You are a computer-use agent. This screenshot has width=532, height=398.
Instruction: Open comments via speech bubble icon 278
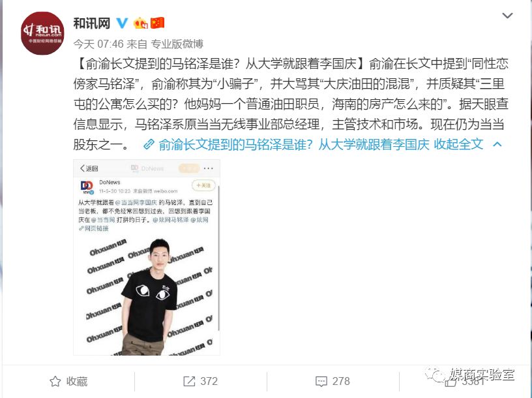(x=321, y=381)
